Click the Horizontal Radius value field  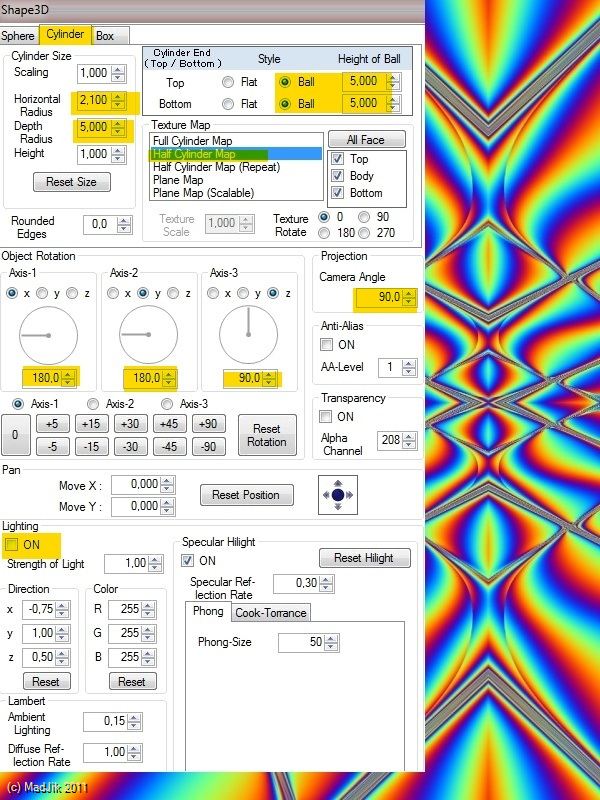[x=94, y=100]
